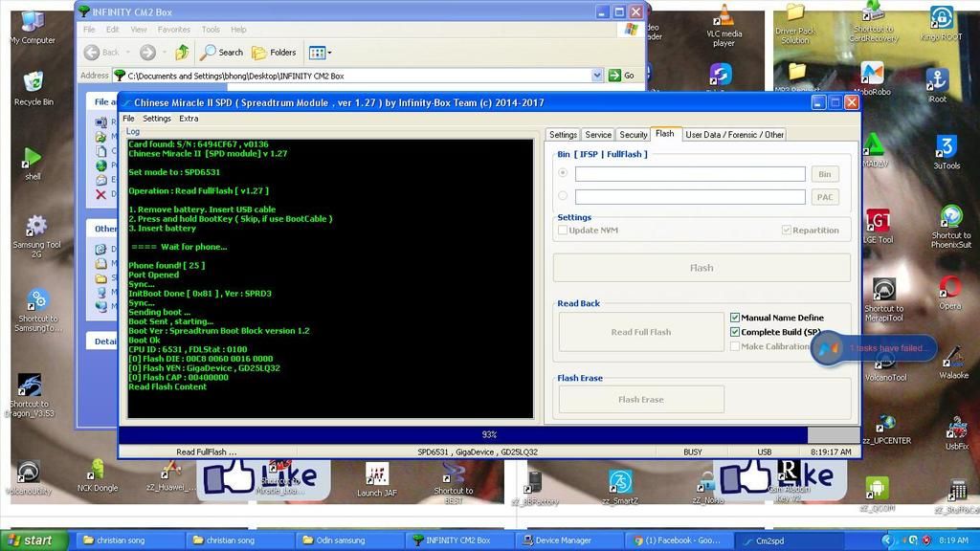Uncheck the Manual Name Define checkbox
The image size is (980, 551).
735,318
